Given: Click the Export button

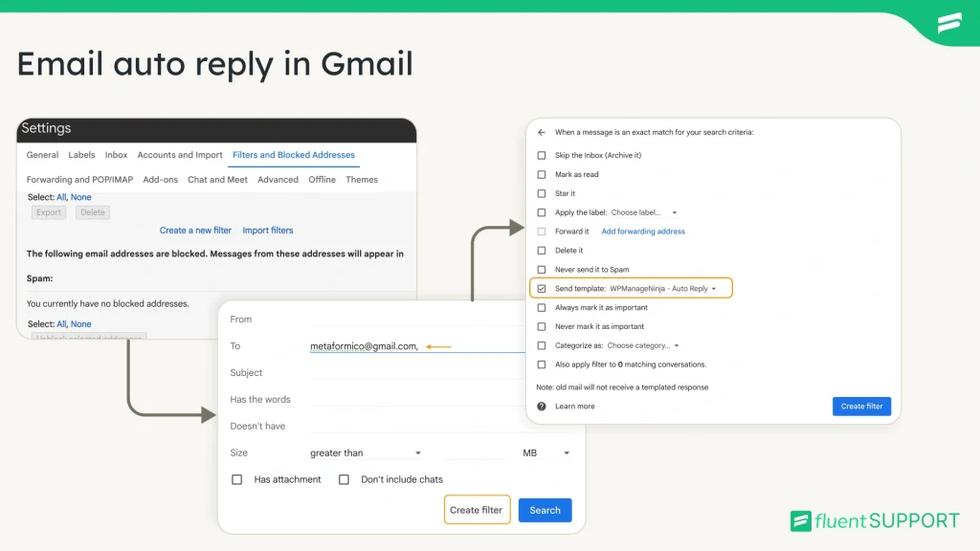Looking at the screenshot, I should tap(49, 212).
